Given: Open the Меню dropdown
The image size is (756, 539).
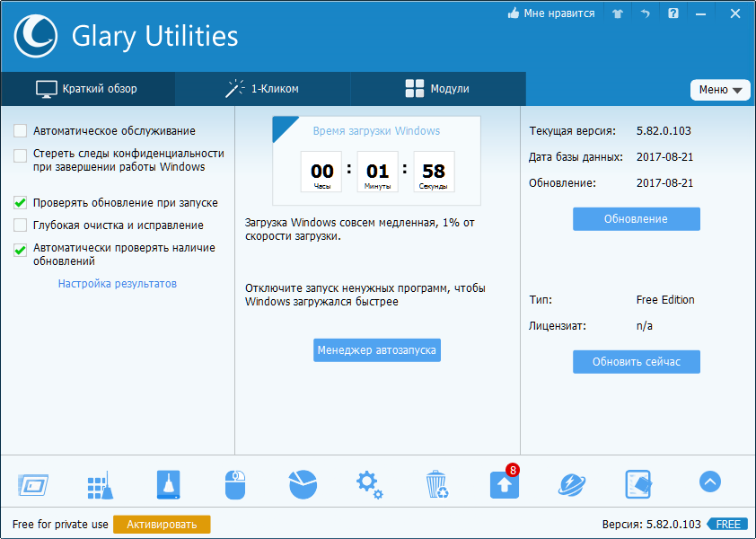Looking at the screenshot, I should click(720, 90).
